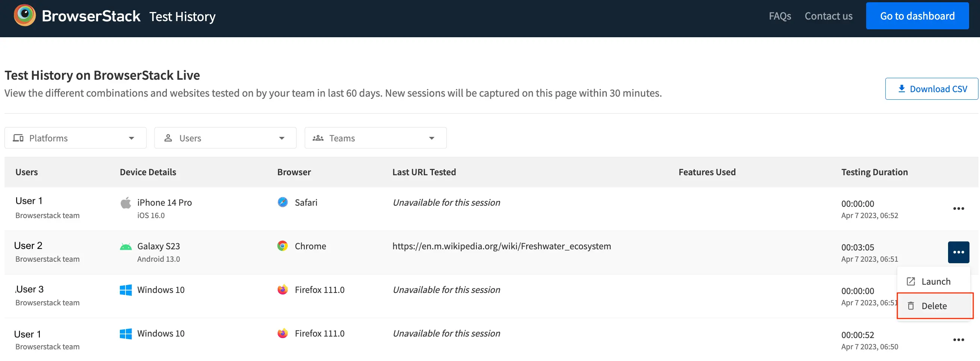Open the Users filter dropdown
The image size is (980, 361).
click(225, 138)
